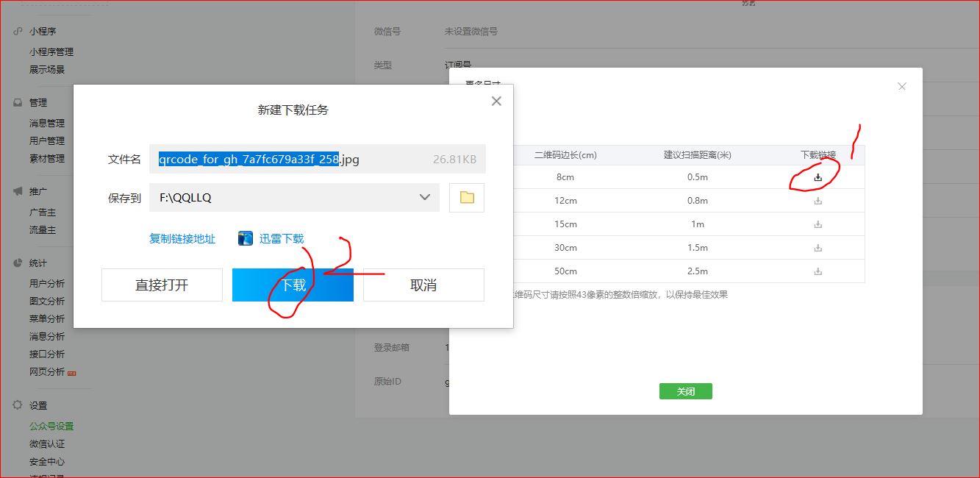980x478 pixels.
Task: Open 消息分析 in the sidebar
Action: (x=47, y=336)
